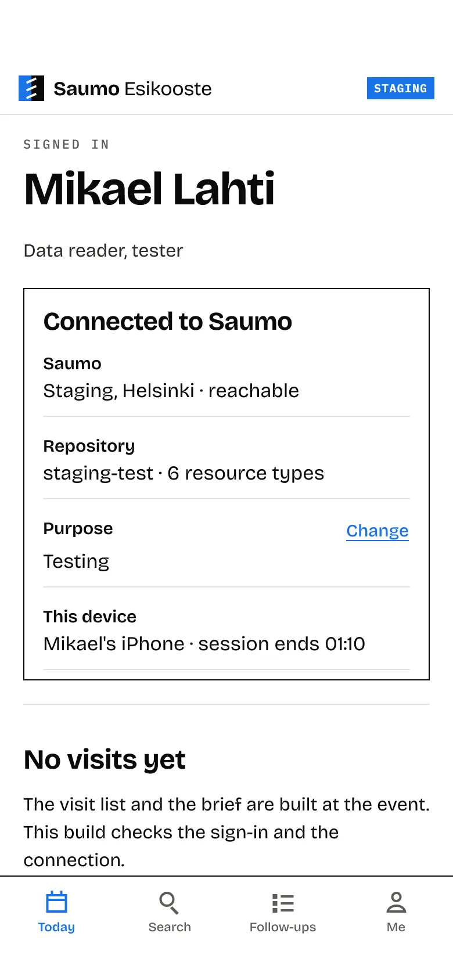Click the No visits yet heading

[x=105, y=760]
